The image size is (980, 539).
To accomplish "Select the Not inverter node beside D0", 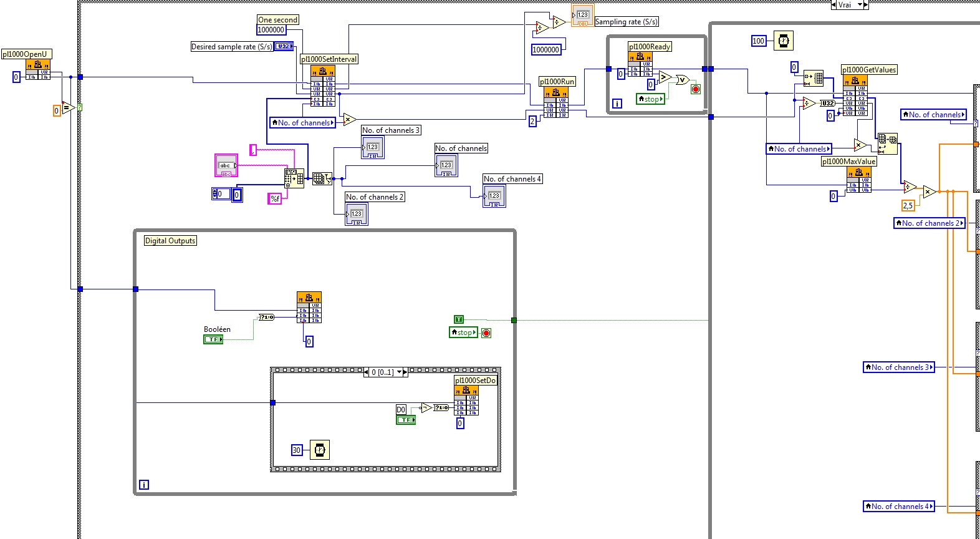I will (x=426, y=407).
